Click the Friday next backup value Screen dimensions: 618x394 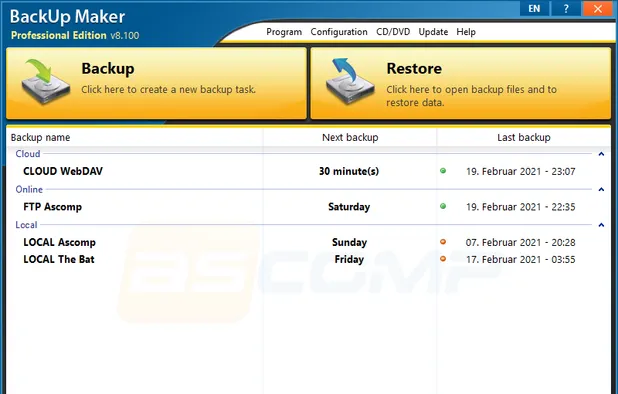point(349,259)
